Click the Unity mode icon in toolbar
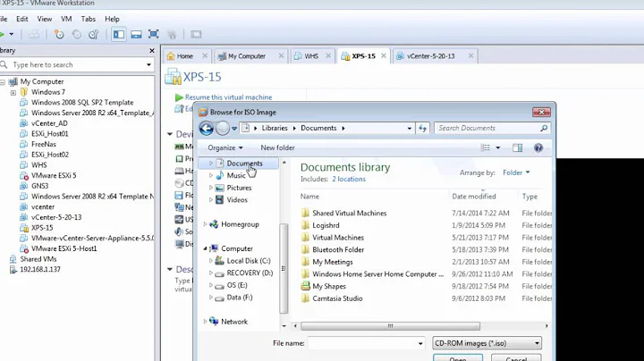The image size is (644, 361). (x=172, y=35)
